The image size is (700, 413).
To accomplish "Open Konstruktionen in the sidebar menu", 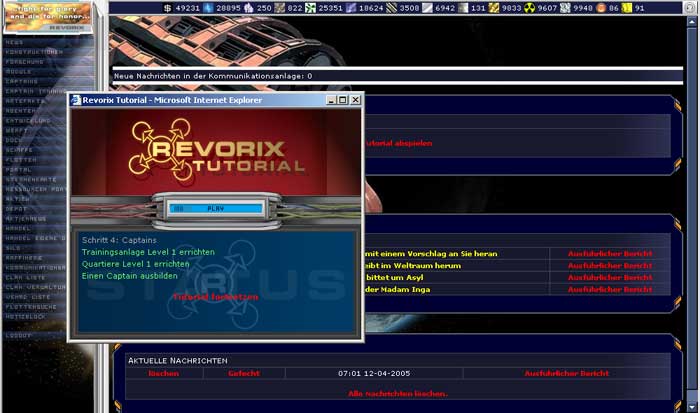I will click(34, 52).
